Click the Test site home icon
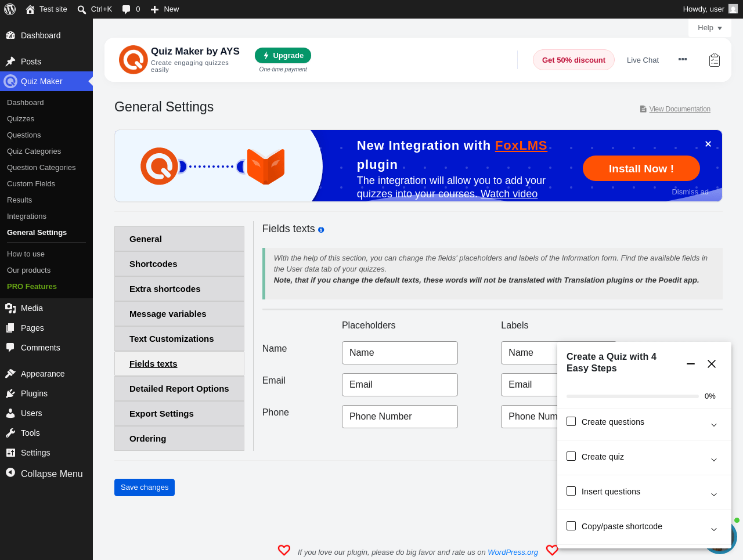This screenshot has height=560, width=743. click(x=30, y=9)
